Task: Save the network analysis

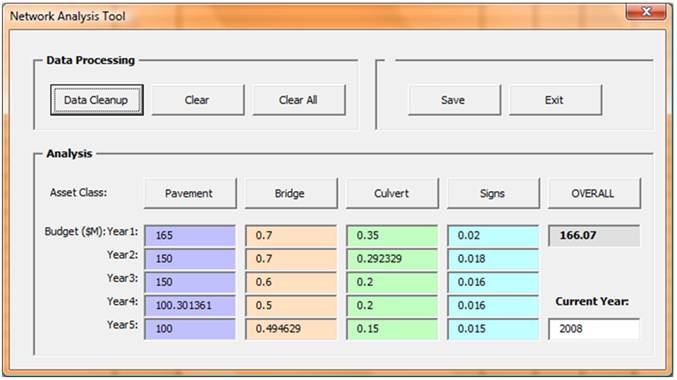Action: coord(454,100)
